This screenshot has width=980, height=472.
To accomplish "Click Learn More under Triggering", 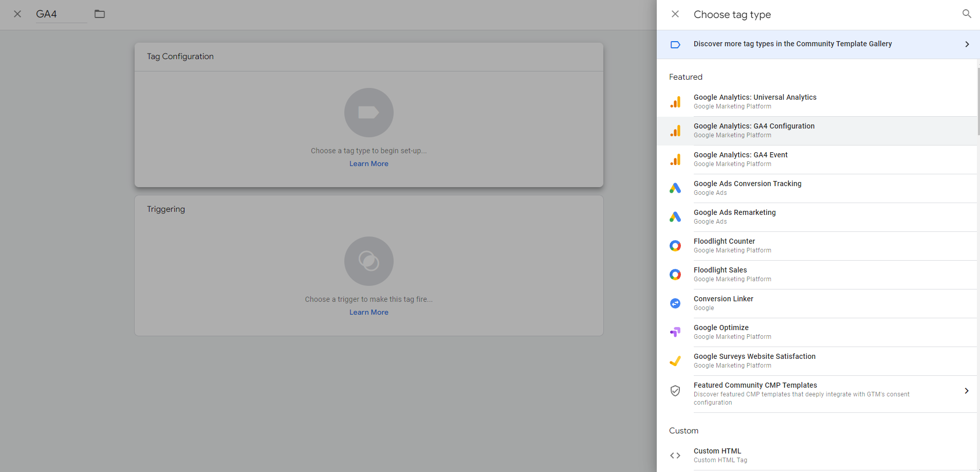I will tap(368, 312).
